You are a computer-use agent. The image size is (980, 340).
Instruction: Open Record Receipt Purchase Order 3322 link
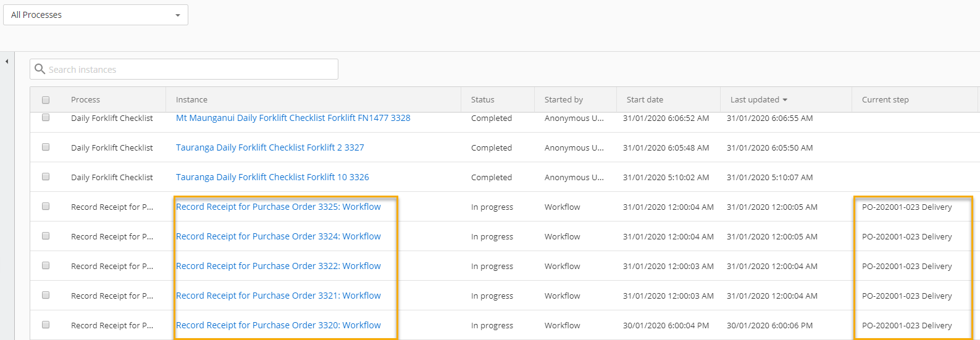coord(278,266)
